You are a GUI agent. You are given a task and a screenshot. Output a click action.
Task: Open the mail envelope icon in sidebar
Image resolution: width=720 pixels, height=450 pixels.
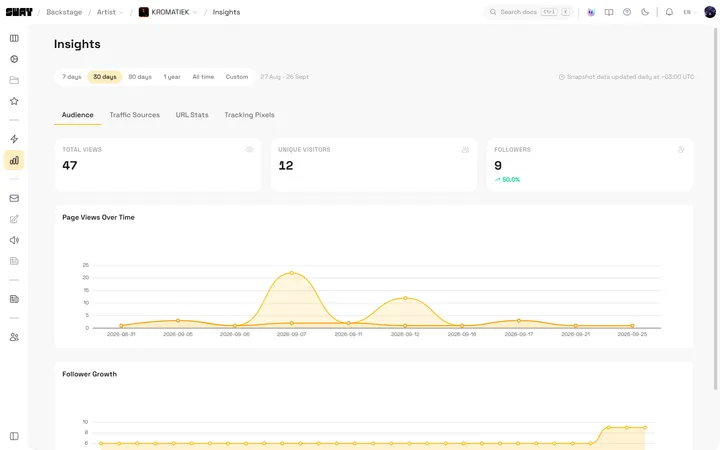pyautogui.click(x=14, y=198)
